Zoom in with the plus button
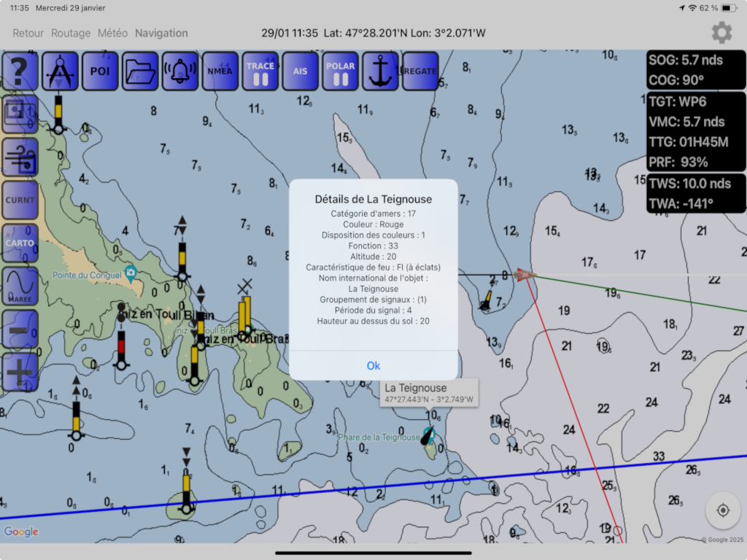This screenshot has height=560, width=747. click(x=20, y=372)
